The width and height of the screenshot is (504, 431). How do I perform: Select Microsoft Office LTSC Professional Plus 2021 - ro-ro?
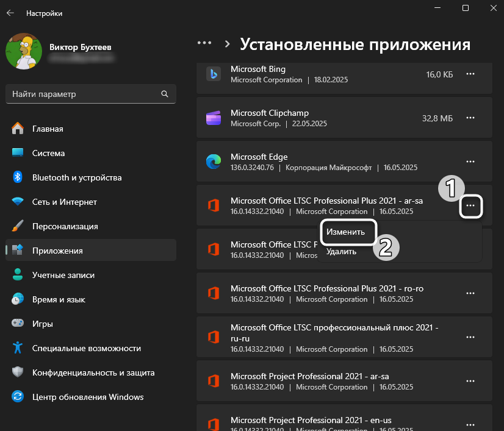coord(327,288)
